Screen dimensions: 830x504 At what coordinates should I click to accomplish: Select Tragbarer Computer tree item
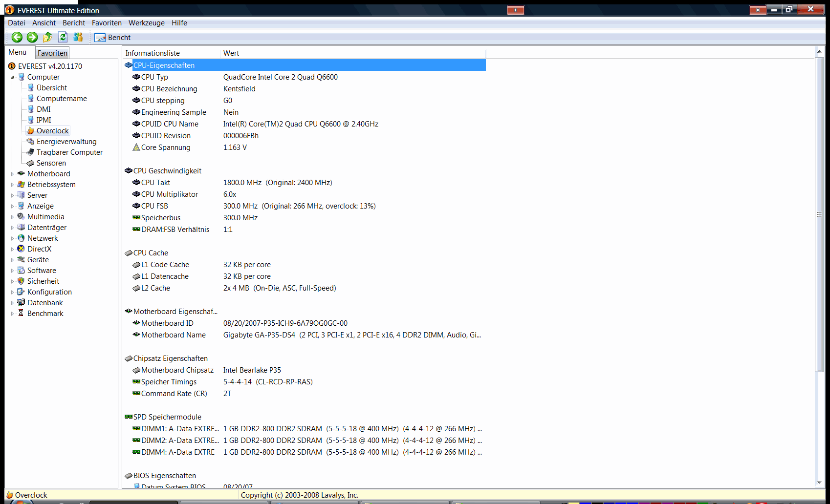pyautogui.click(x=69, y=152)
